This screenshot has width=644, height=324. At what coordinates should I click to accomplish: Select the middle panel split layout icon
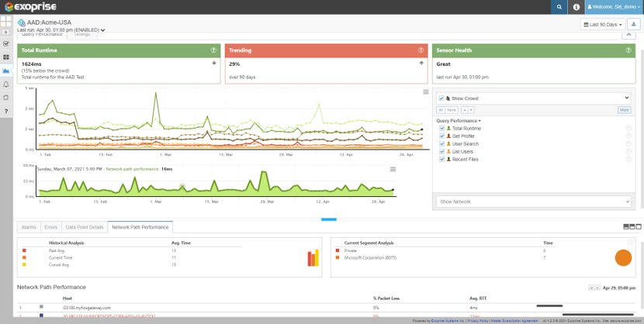point(632,226)
